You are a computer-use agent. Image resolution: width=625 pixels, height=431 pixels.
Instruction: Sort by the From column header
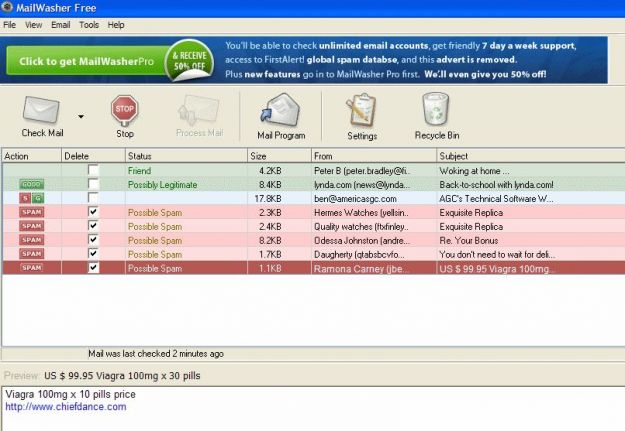374,156
